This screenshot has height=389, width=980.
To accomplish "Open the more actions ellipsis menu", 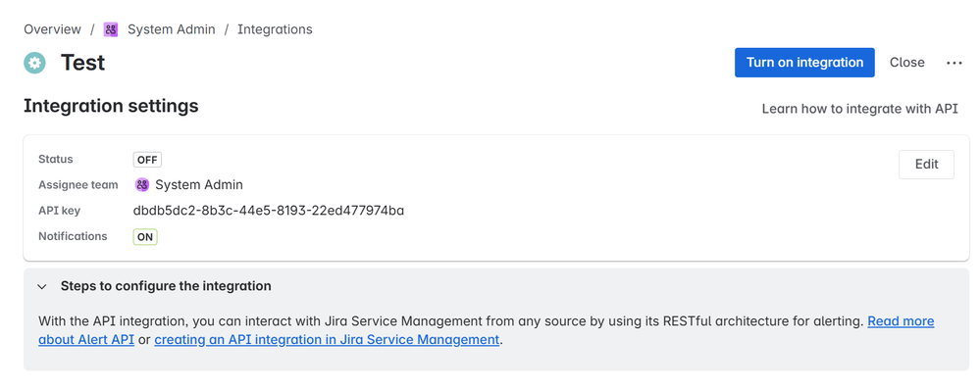I will click(x=954, y=63).
